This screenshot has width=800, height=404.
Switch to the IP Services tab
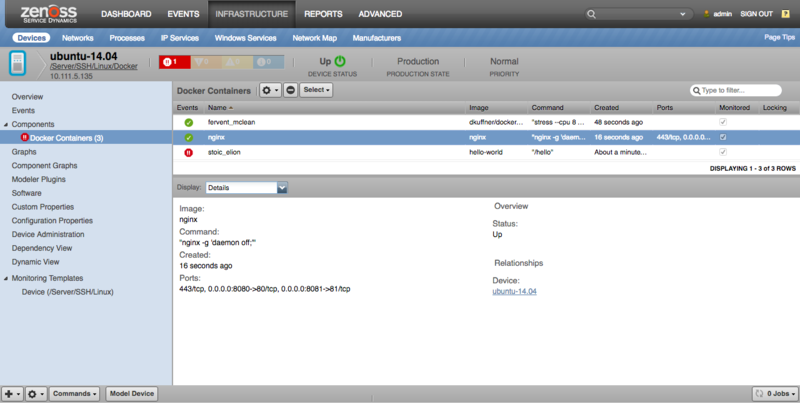[x=180, y=38]
